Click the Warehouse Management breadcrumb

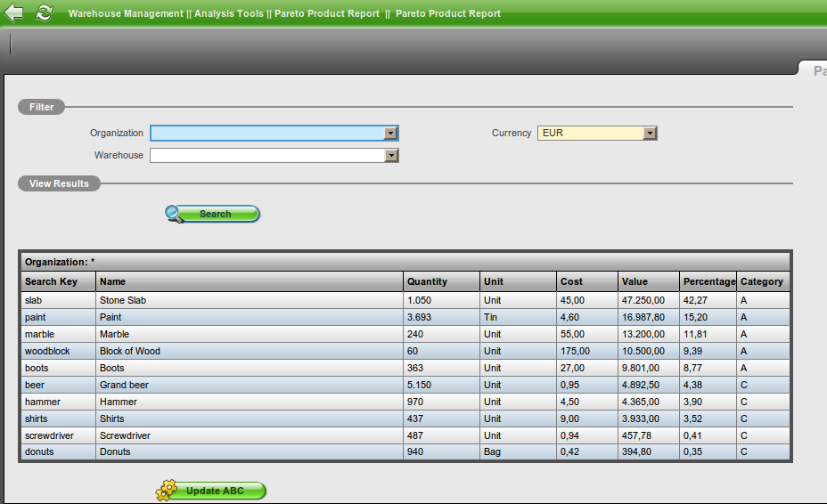[x=126, y=14]
